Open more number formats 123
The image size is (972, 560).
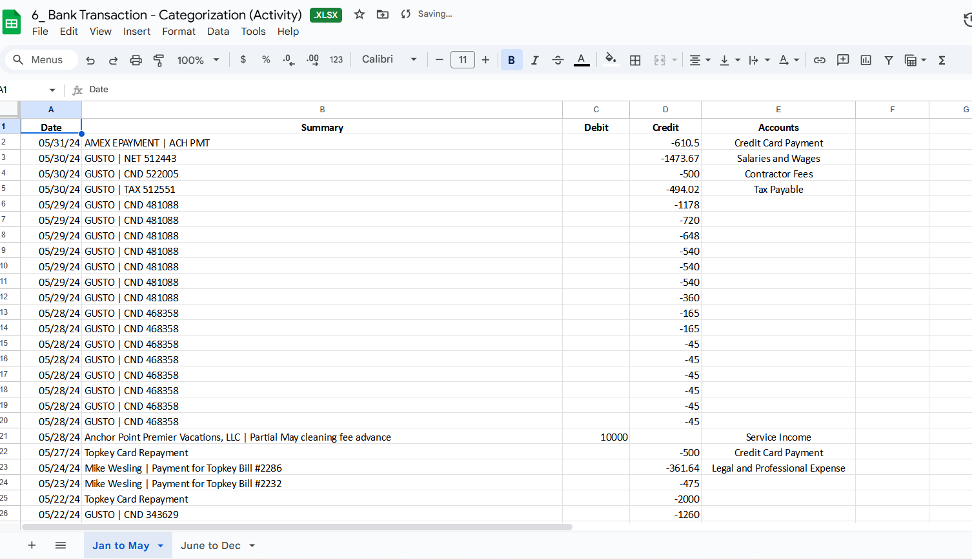336,59
